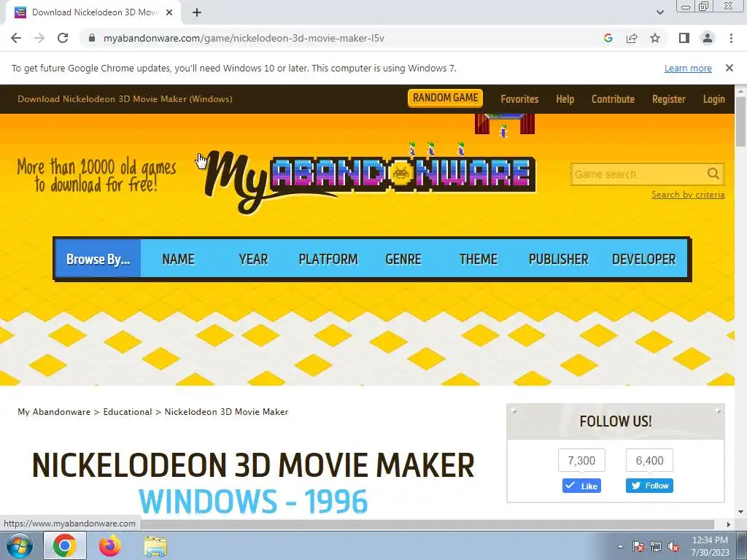Browse games by PUBLISHER
747x560 pixels.
click(558, 259)
